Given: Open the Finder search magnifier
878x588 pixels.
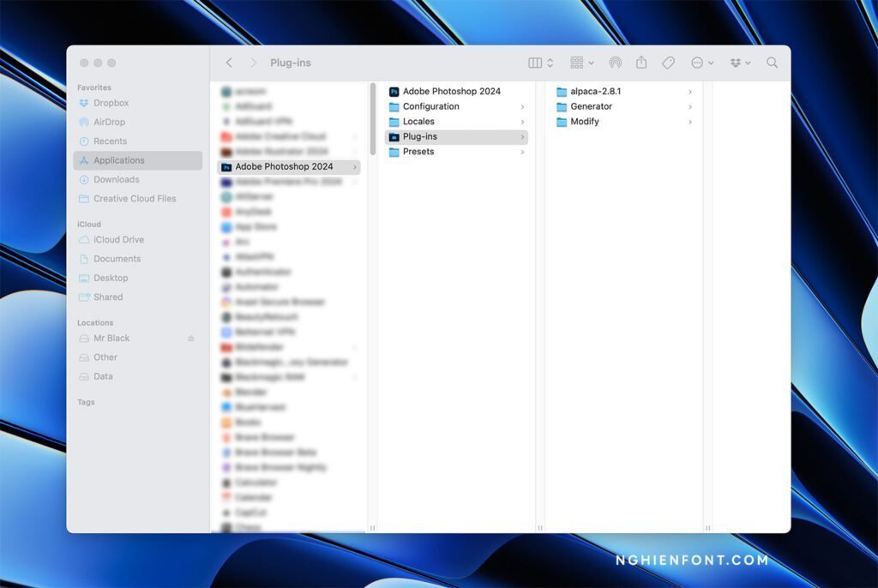Looking at the screenshot, I should coord(772,63).
